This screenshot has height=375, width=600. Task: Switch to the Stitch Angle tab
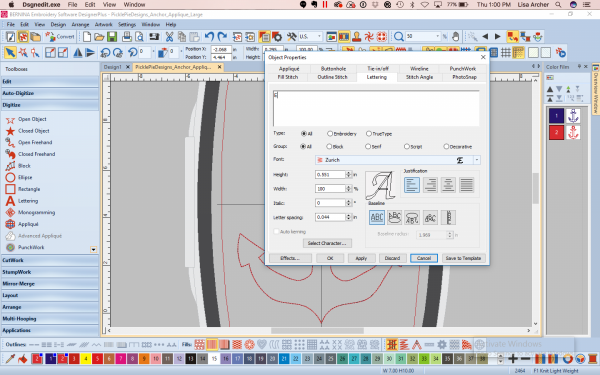[419, 77]
